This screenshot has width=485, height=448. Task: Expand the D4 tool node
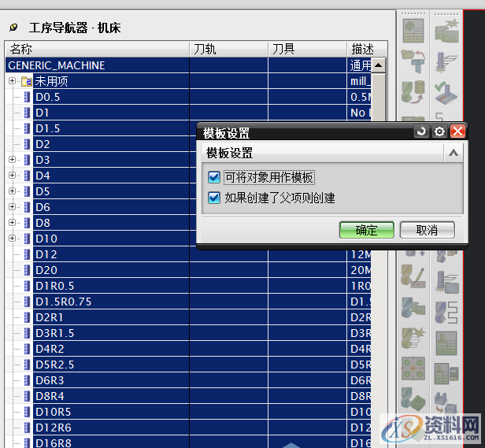12,175
